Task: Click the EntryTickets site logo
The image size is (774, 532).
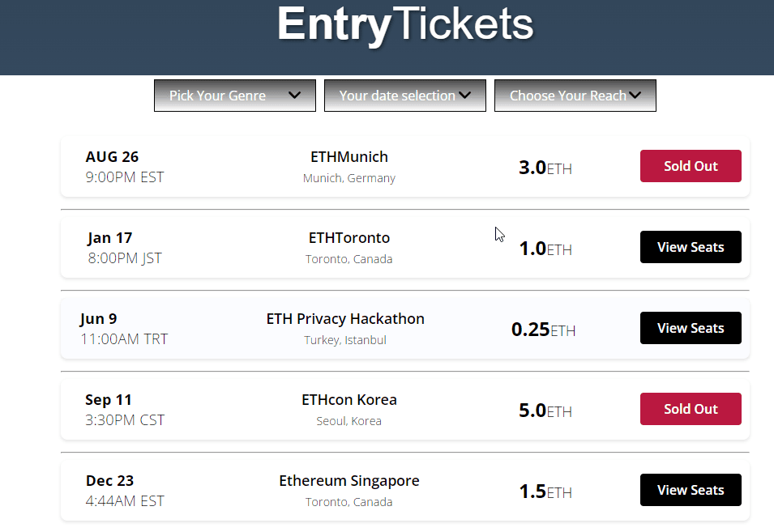Action: [x=405, y=24]
